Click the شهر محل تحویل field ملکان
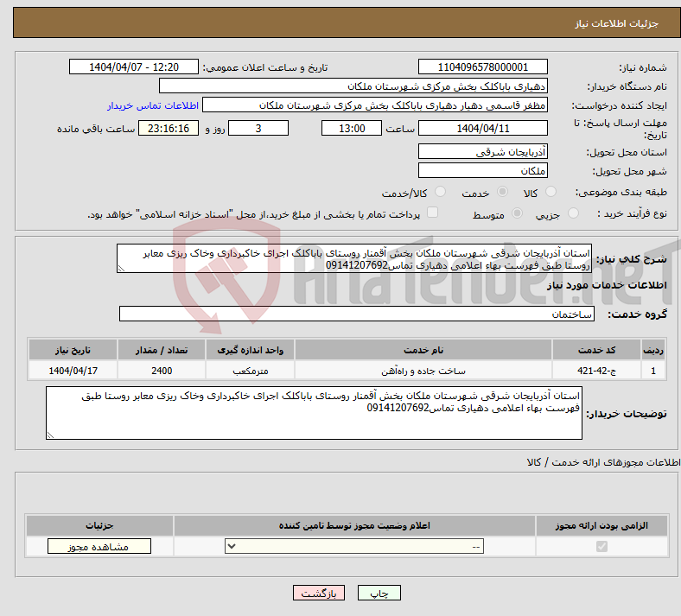Viewport: 681px width, 616px height. [x=483, y=170]
